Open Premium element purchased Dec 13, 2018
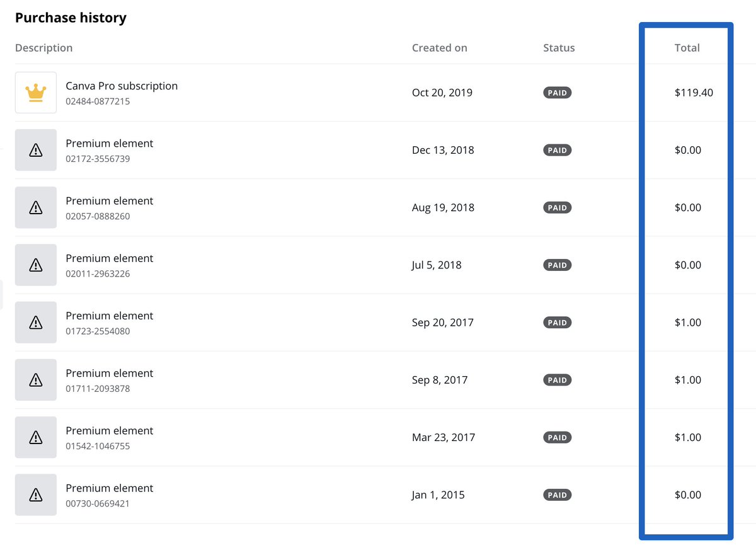Image resolution: width=756 pixels, height=550 pixels. click(110, 144)
